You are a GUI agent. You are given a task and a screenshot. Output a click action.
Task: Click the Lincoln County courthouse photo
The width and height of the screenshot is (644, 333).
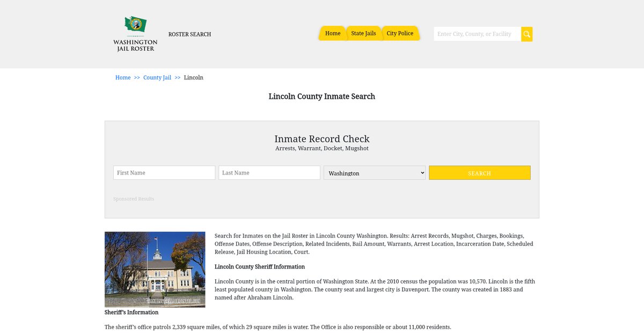155,269
